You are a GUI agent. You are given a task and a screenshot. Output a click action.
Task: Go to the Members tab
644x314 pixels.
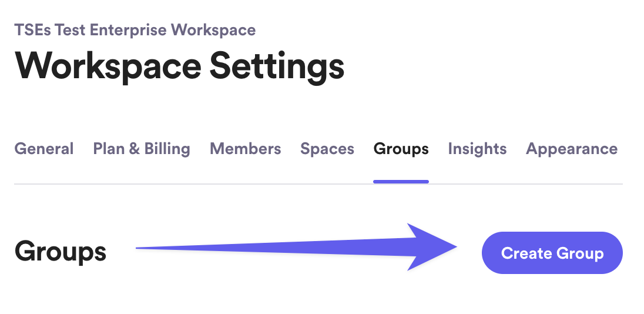click(x=245, y=149)
